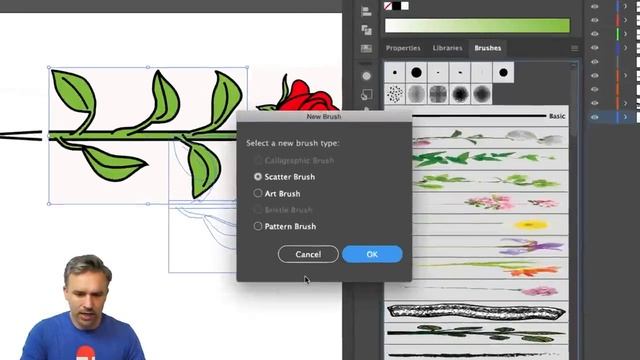
Task: Select the rough black charcoal stroke brush
Action: pyautogui.click(x=476, y=312)
